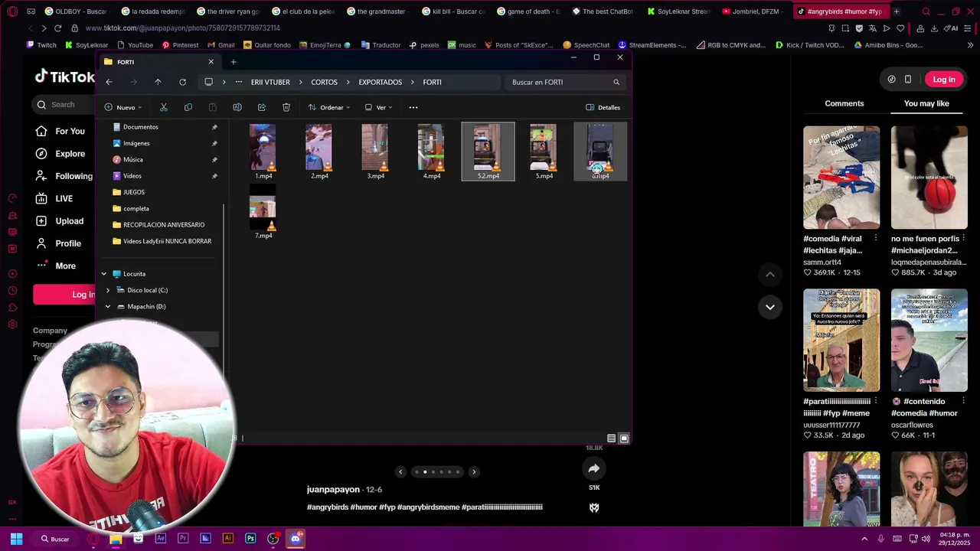The image size is (980, 551).
Task: Open the Windows Start menu
Action: tap(17, 539)
